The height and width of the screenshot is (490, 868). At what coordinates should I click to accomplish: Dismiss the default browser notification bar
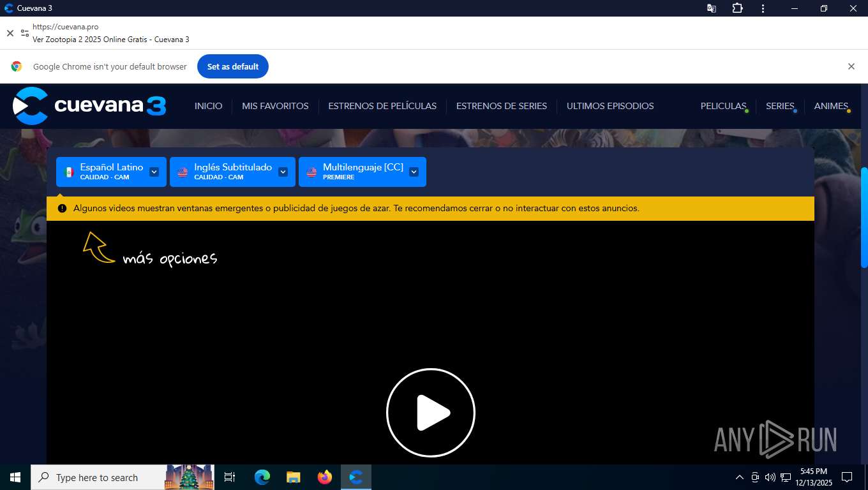[x=851, y=66]
